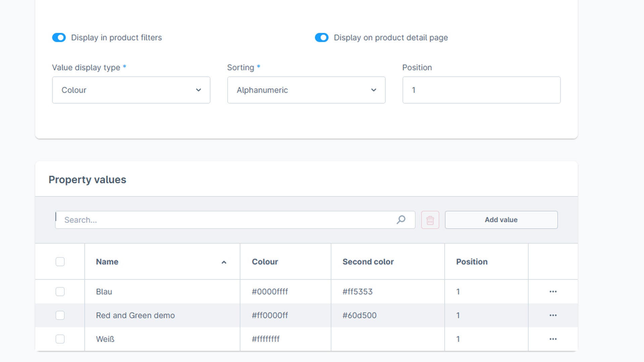644x362 pixels.
Task: Open three-dot menu for Red and Green demo
Action: (553, 315)
